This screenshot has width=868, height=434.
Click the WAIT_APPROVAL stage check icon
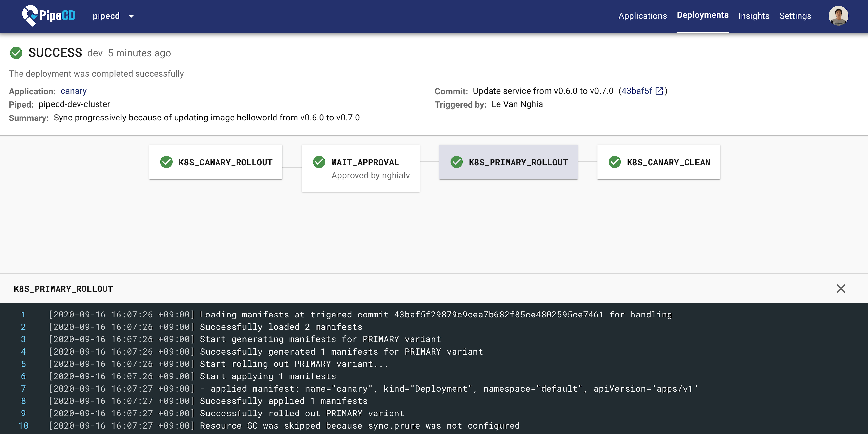[x=319, y=162]
